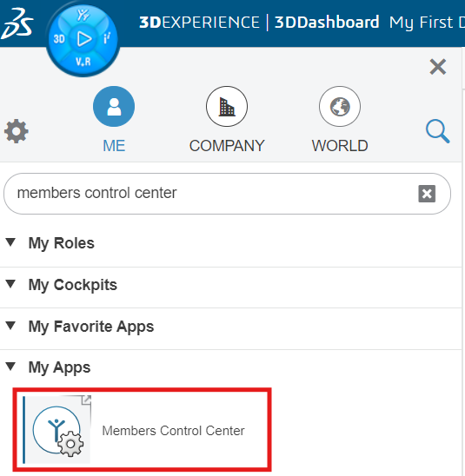Clear the search text with X button

pyautogui.click(x=427, y=194)
